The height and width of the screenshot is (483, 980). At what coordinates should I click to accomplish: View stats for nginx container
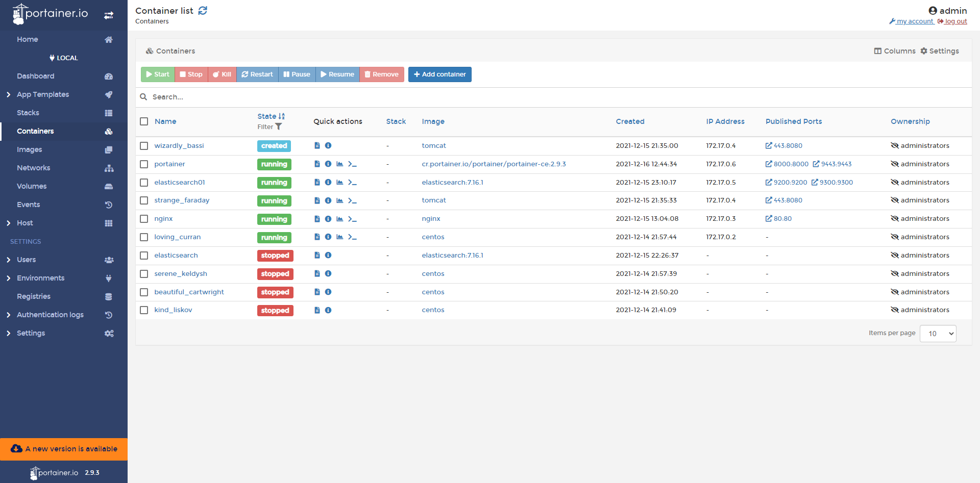[x=340, y=219]
